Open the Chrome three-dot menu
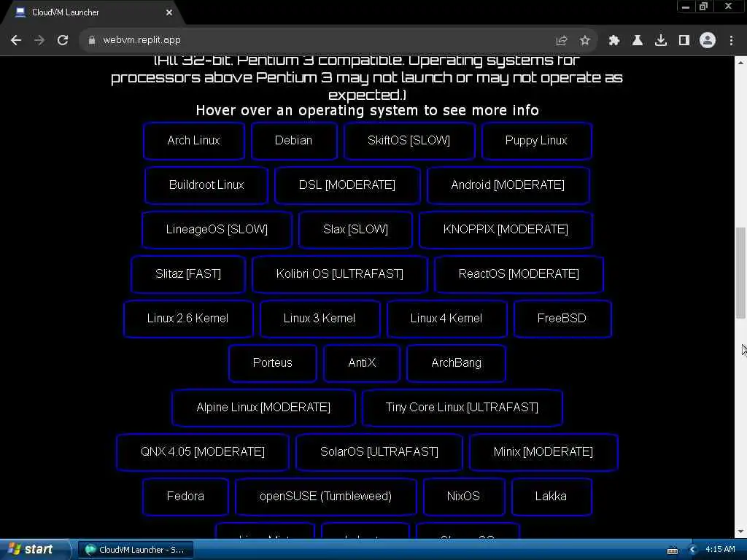Viewport: 747px width, 560px height. point(731,41)
